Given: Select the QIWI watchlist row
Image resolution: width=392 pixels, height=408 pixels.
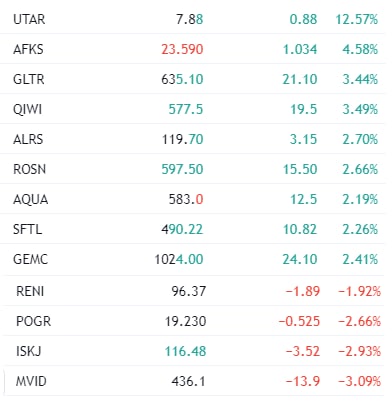Looking at the screenshot, I should coord(193,109).
